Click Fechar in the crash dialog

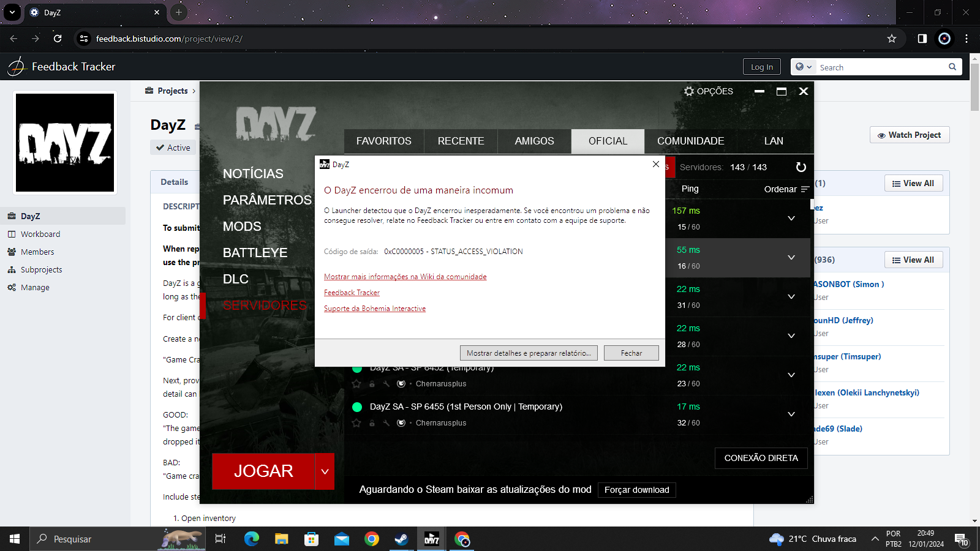[631, 353]
